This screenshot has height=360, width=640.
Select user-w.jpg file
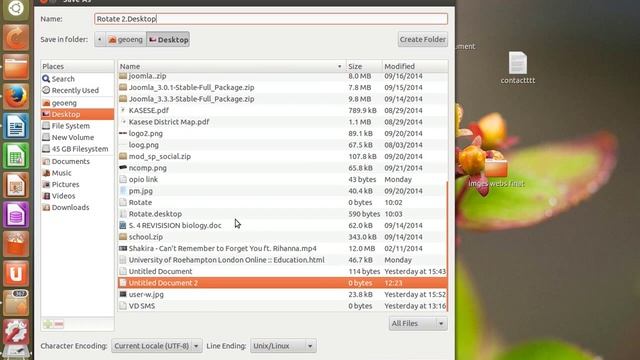click(282, 294)
